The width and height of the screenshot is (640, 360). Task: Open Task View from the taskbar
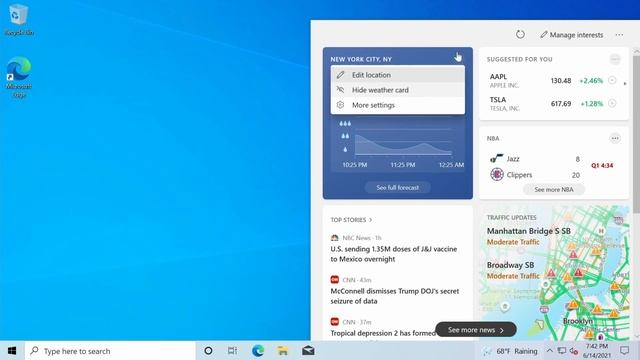(232, 351)
